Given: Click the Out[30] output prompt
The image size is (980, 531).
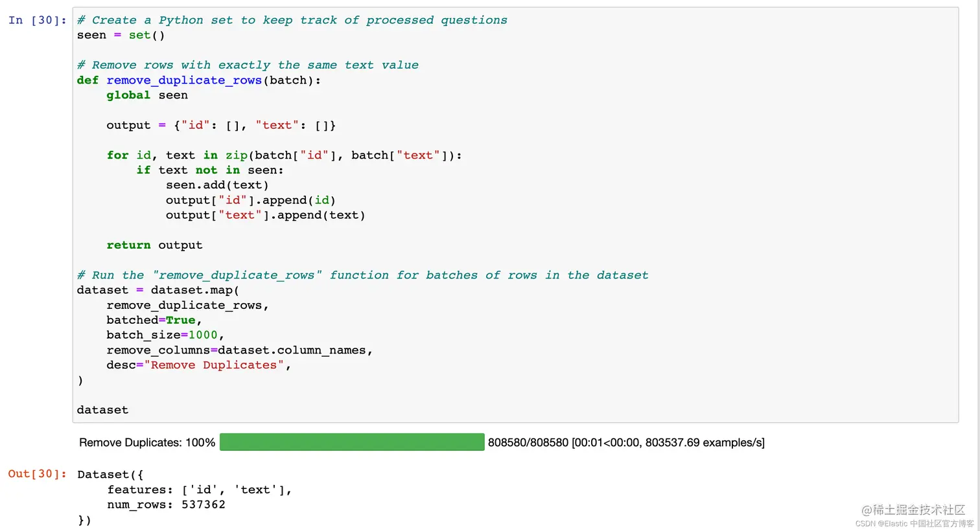Looking at the screenshot, I should pyautogui.click(x=38, y=474).
